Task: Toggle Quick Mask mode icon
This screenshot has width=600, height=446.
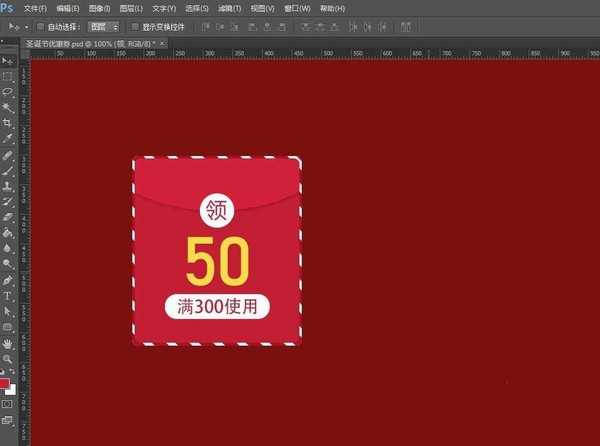Action: pyautogui.click(x=7, y=403)
